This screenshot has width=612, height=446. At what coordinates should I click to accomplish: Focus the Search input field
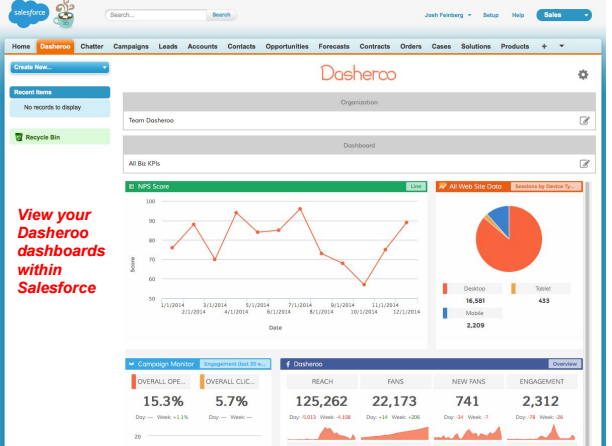click(x=156, y=15)
